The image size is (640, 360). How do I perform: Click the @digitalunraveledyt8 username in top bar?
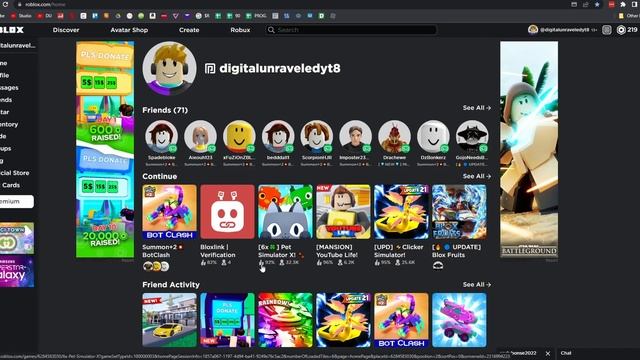[x=564, y=30]
